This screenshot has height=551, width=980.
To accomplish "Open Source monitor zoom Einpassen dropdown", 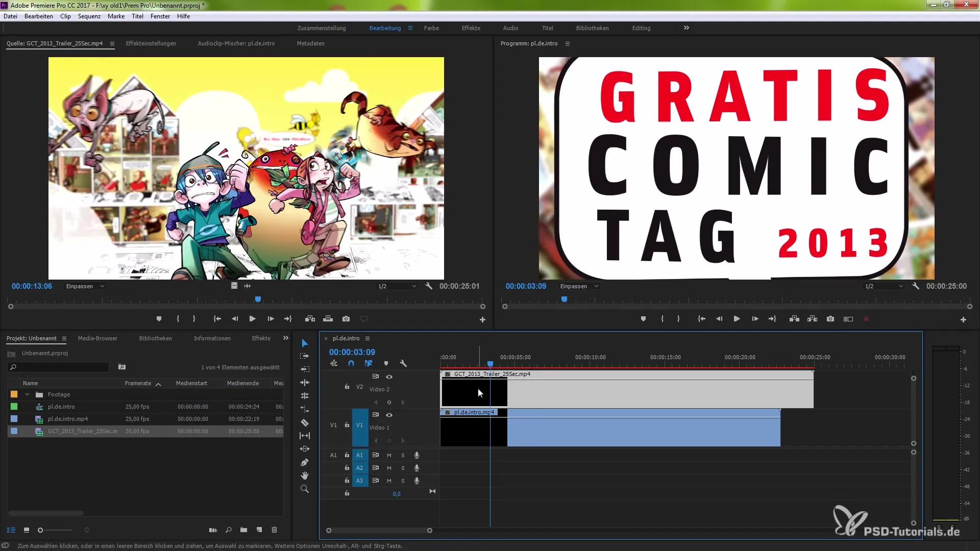I will [x=85, y=286].
